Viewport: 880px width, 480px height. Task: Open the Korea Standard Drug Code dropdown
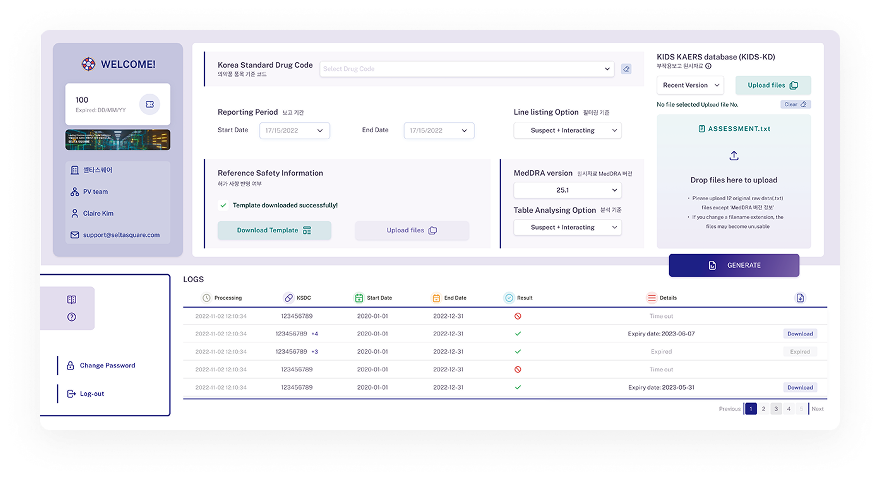click(467, 69)
